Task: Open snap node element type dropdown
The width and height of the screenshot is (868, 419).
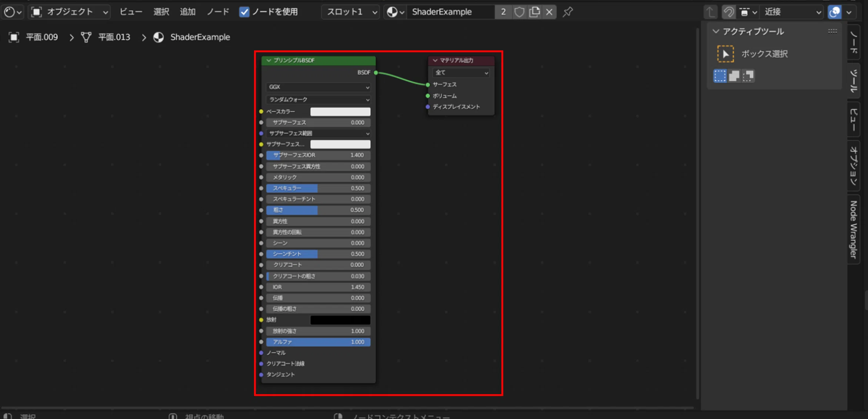Action: point(748,12)
